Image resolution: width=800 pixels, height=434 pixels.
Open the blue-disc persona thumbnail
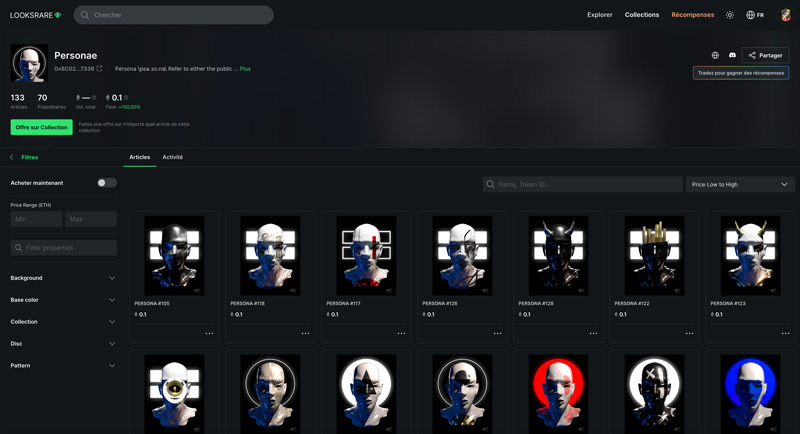pyautogui.click(x=751, y=394)
